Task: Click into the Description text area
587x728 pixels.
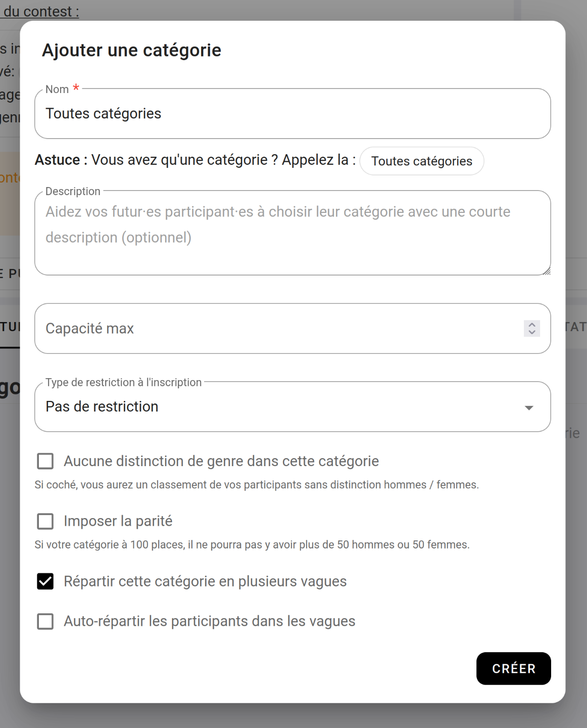Action: (x=292, y=233)
